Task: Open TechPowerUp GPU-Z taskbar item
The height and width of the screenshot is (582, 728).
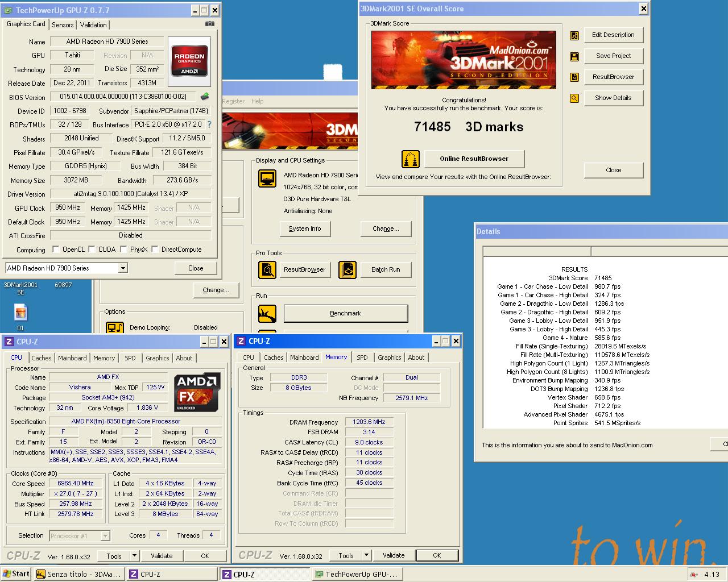Action: click(x=357, y=574)
